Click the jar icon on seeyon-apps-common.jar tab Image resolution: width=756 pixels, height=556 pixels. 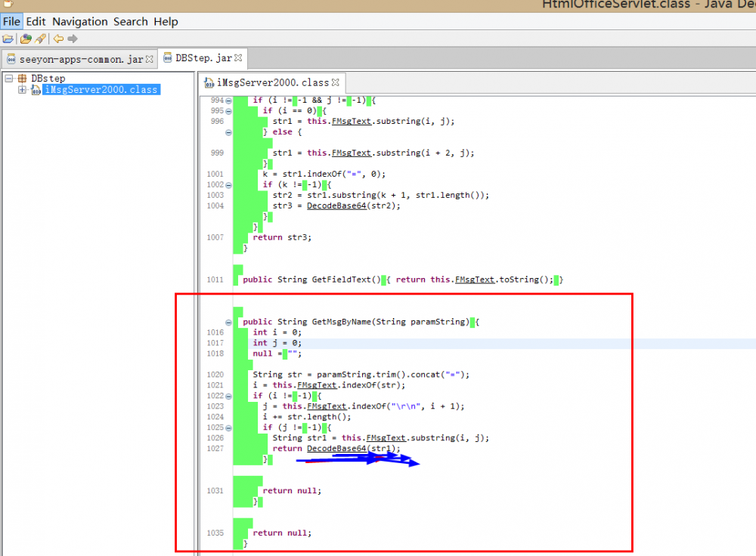pos(11,60)
